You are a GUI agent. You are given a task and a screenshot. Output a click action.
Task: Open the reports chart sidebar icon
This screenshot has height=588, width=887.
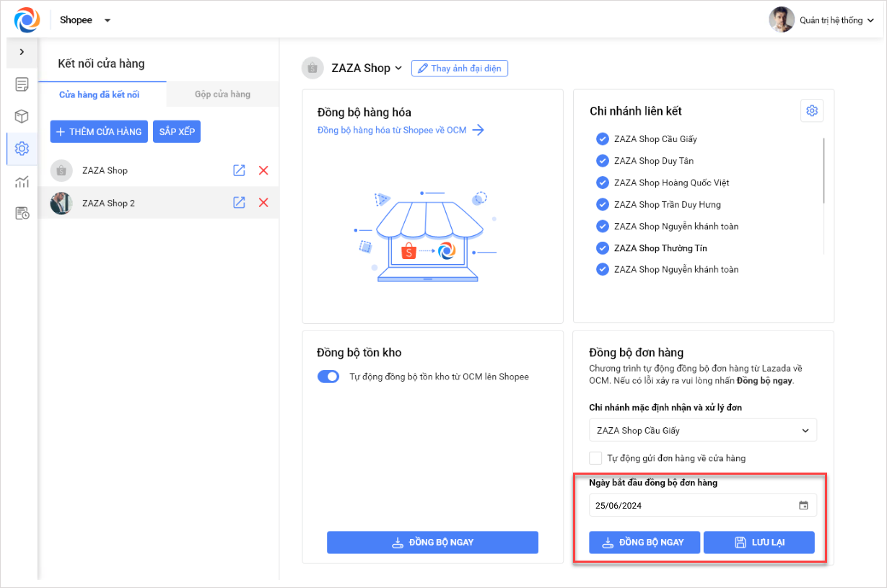point(22,181)
